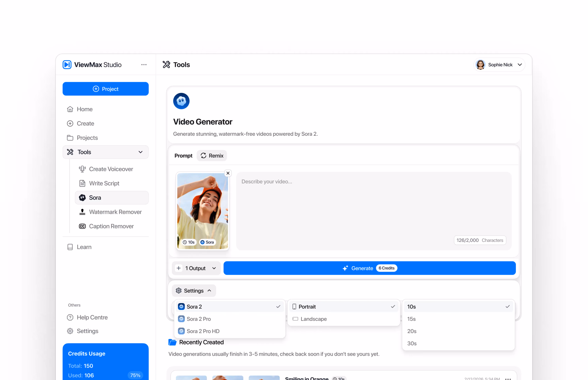Click the Generate button
This screenshot has height=380, width=588.
click(370, 268)
